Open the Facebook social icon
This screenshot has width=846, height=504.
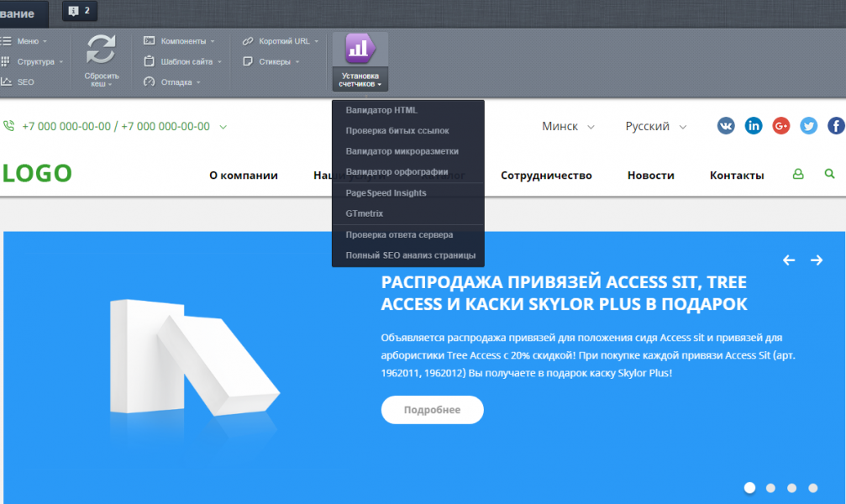(836, 126)
